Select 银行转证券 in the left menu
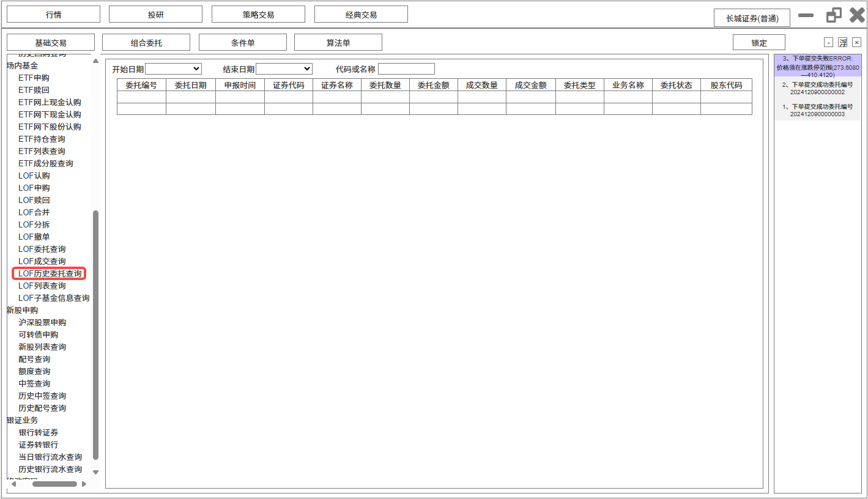 click(39, 432)
